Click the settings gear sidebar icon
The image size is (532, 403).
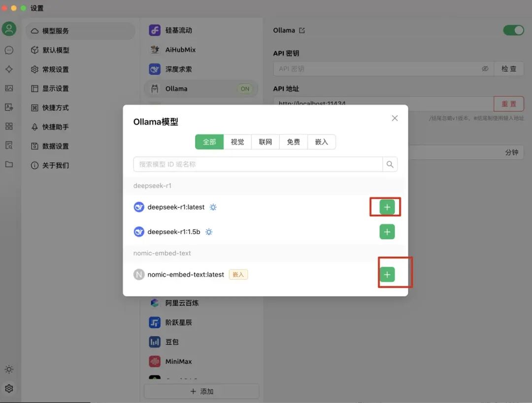click(x=9, y=388)
